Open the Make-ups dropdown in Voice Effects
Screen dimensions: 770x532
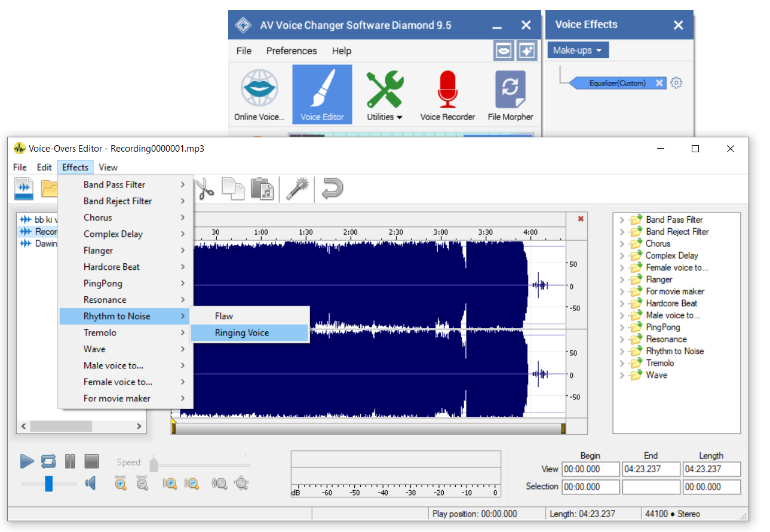tap(578, 50)
